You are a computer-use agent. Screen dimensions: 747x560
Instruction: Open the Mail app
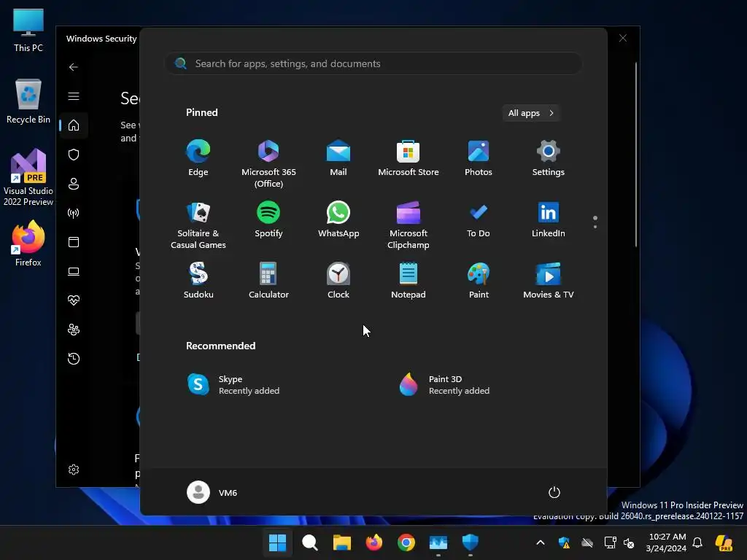(x=338, y=158)
